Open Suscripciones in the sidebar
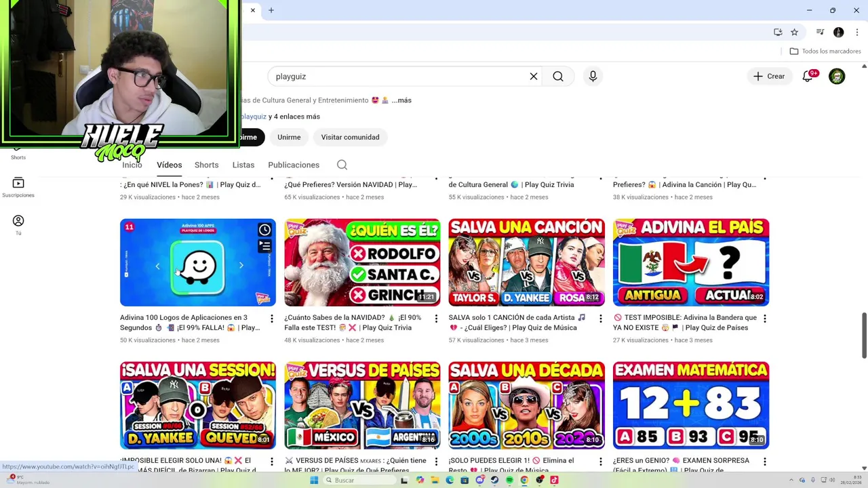Viewport: 868px width, 488px height. [x=18, y=187]
